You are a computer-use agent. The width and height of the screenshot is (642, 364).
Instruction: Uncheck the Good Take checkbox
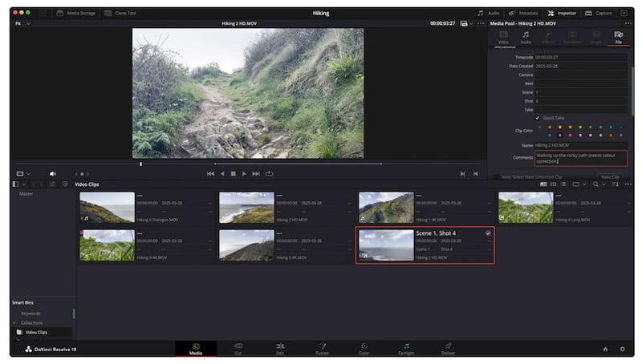click(x=537, y=118)
